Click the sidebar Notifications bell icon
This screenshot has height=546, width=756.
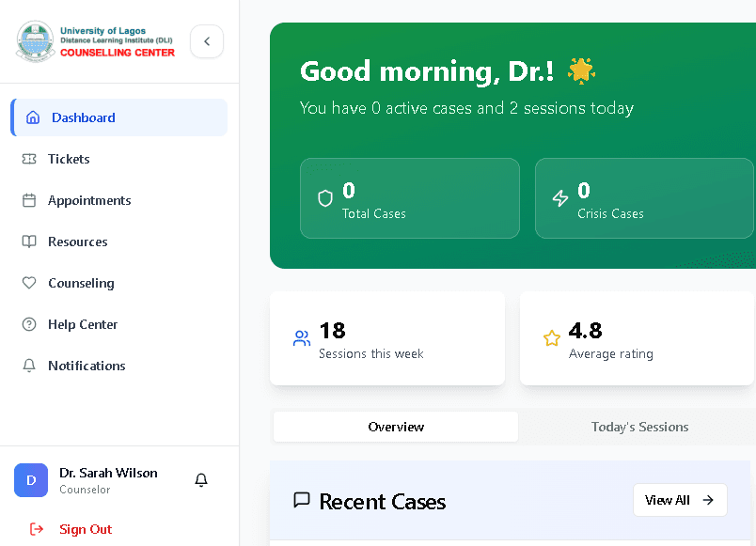29,366
